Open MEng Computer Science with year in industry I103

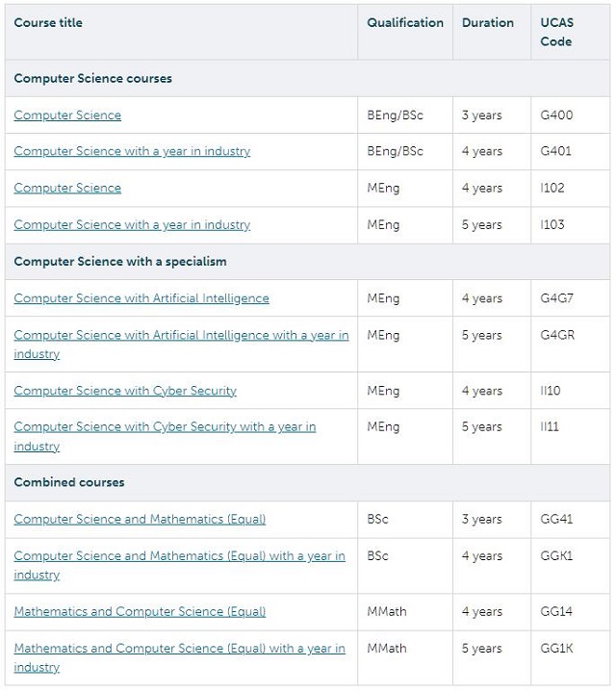[132, 225]
